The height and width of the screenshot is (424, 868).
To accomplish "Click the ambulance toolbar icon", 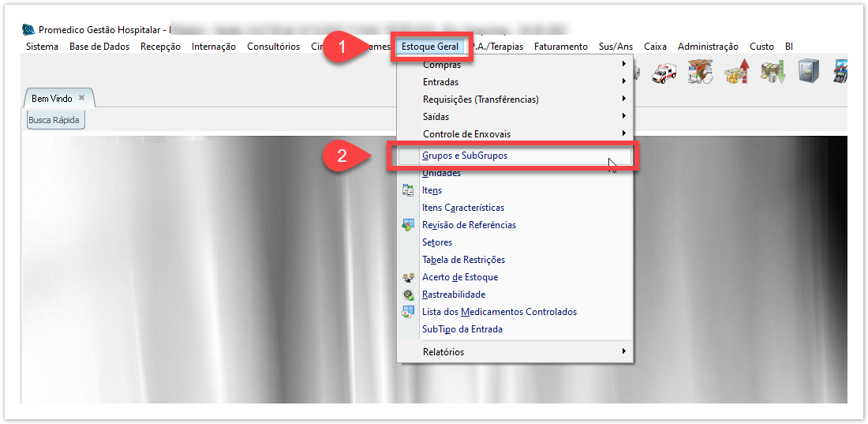I will point(664,73).
